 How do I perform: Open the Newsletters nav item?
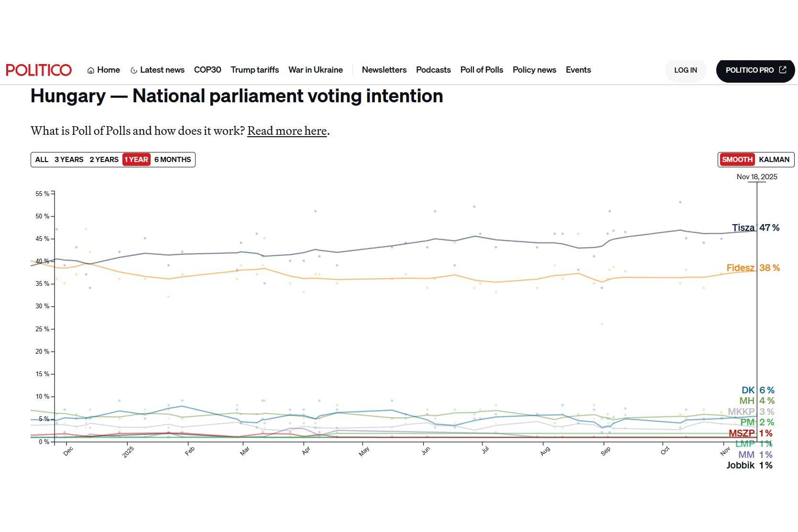384,70
